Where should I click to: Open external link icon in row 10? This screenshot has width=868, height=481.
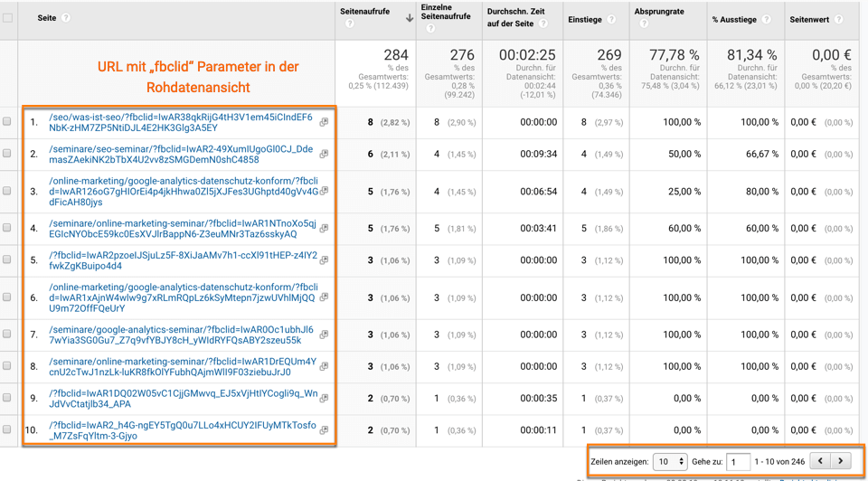click(324, 430)
